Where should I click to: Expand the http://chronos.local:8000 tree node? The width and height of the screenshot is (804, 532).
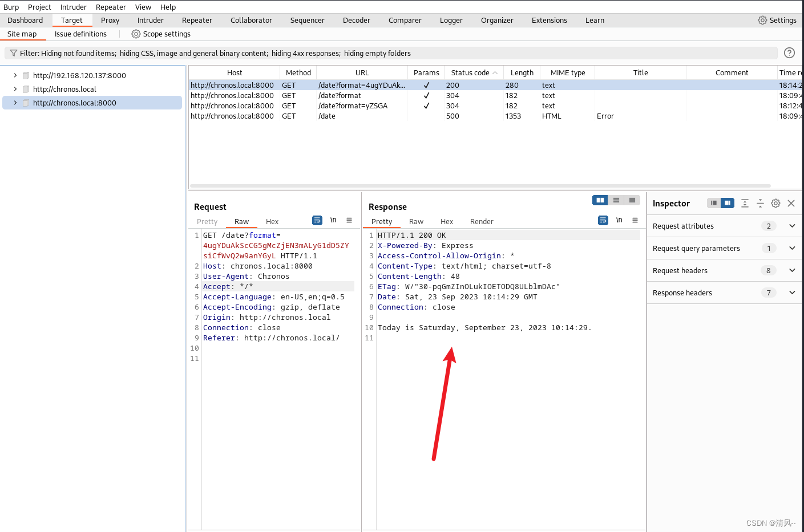15,103
